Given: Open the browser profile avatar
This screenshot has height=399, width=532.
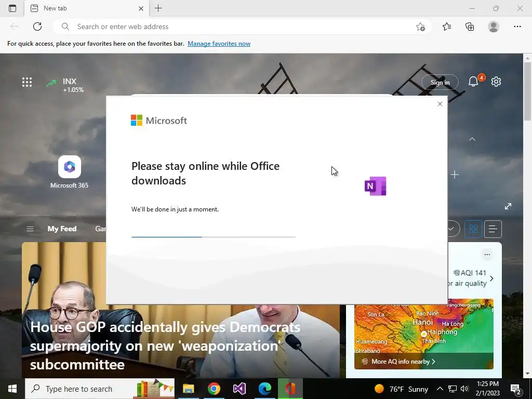Looking at the screenshot, I should click(x=494, y=26).
